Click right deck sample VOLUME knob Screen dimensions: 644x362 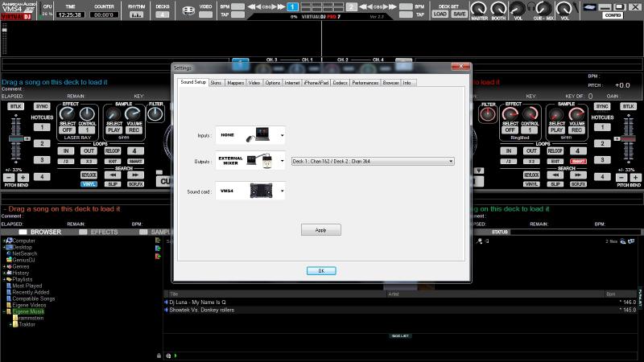coord(576,114)
